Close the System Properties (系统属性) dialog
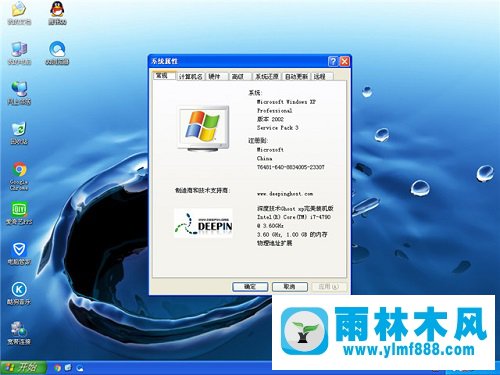This screenshot has height=375, width=500. tap(345, 61)
